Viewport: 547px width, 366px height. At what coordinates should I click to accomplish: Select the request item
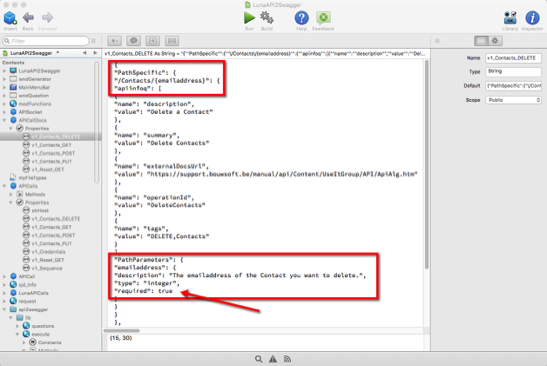(x=27, y=301)
